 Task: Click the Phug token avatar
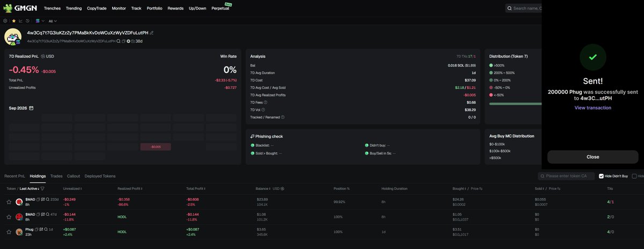tap(19, 232)
